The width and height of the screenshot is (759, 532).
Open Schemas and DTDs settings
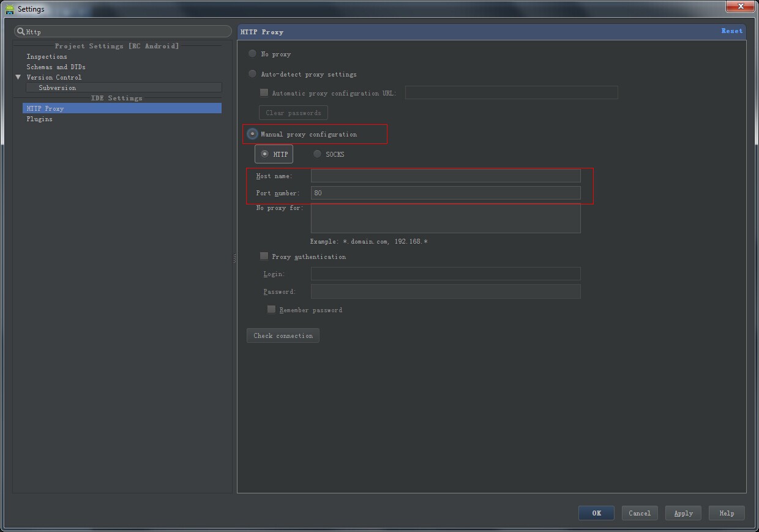tap(56, 67)
